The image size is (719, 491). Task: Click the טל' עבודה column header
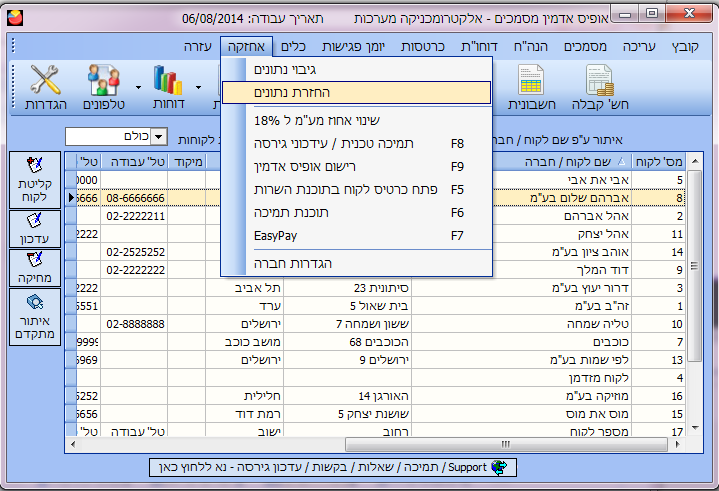[134, 161]
